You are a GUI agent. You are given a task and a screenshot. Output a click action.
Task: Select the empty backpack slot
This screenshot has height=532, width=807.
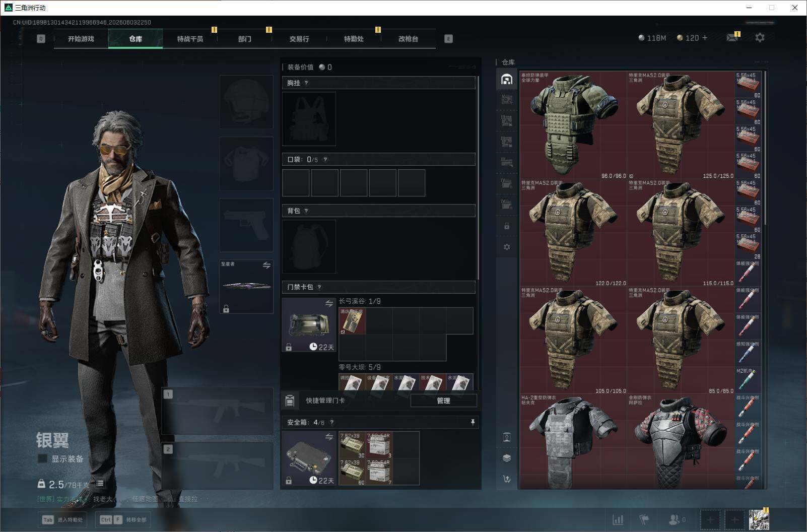pos(309,246)
